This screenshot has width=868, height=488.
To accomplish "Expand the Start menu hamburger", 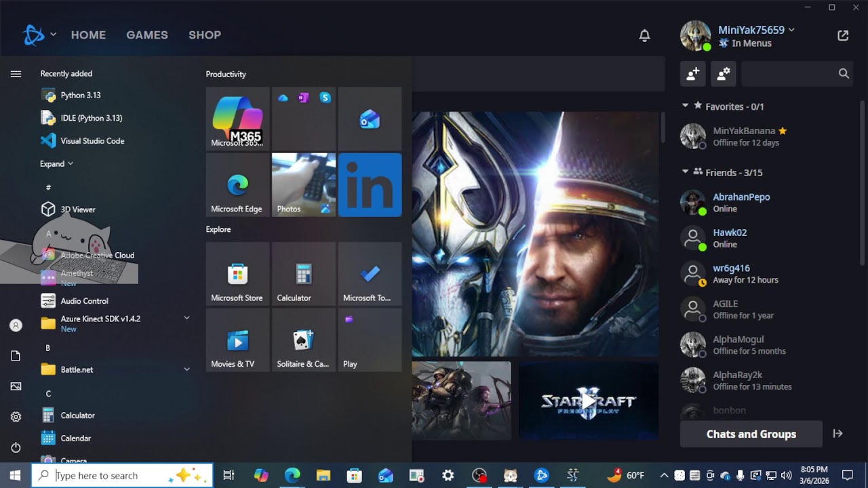I will [x=16, y=74].
